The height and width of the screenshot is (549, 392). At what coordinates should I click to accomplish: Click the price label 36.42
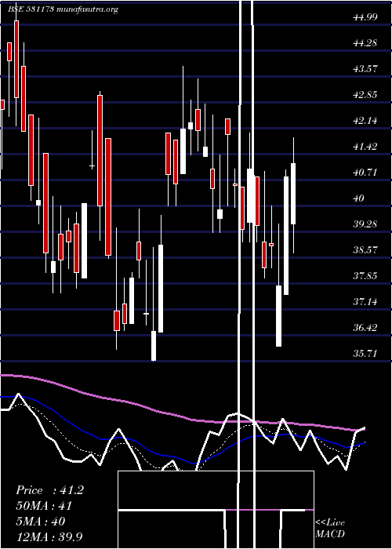pos(365,328)
